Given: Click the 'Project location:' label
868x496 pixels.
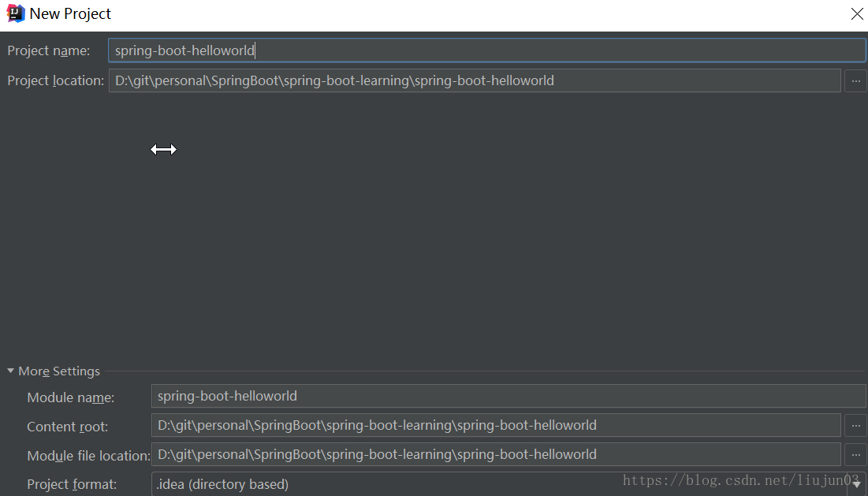Looking at the screenshot, I should (x=55, y=80).
